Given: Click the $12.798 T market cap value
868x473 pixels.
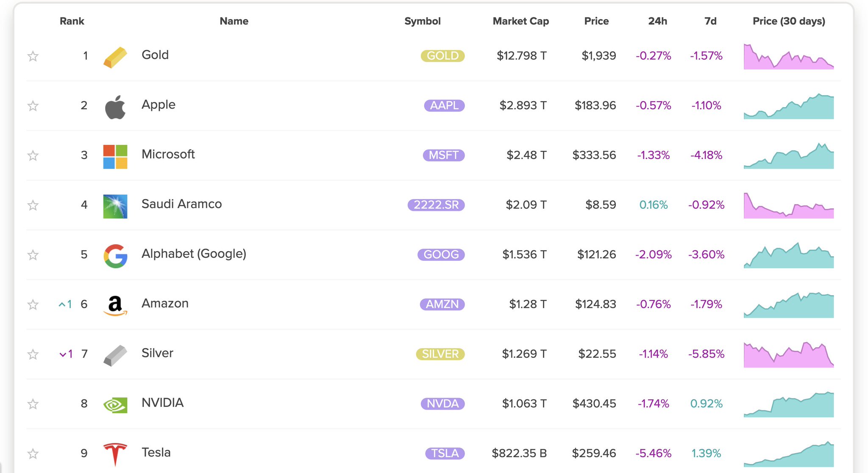Looking at the screenshot, I should click(522, 56).
